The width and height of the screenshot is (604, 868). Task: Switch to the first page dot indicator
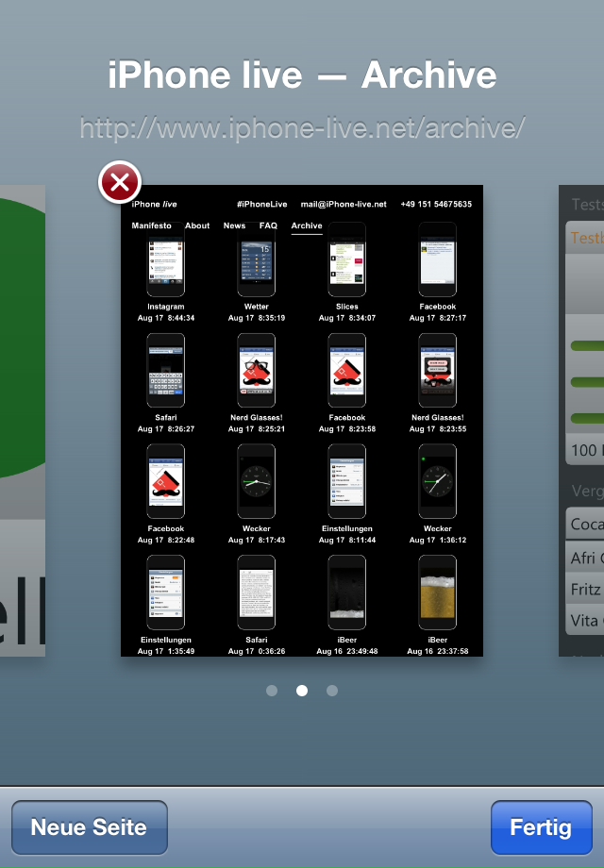pos(272,691)
